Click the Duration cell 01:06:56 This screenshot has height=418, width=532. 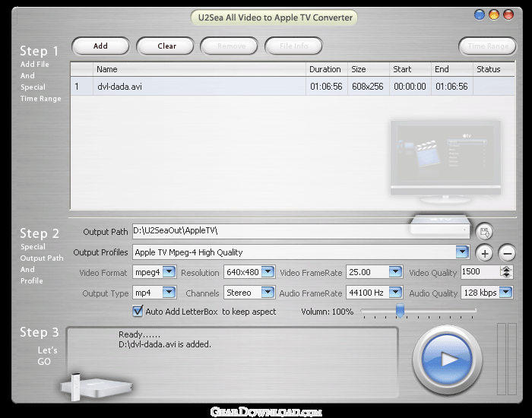[x=326, y=87]
